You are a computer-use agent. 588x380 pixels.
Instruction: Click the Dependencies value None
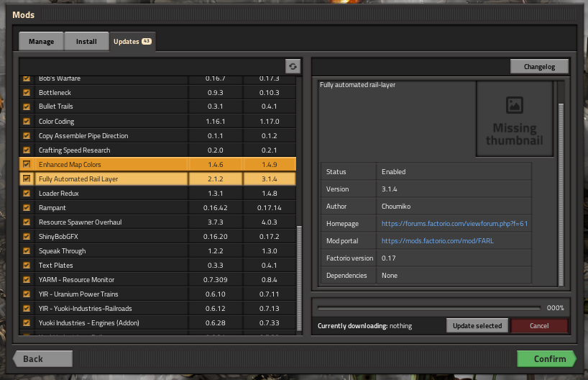click(x=390, y=275)
